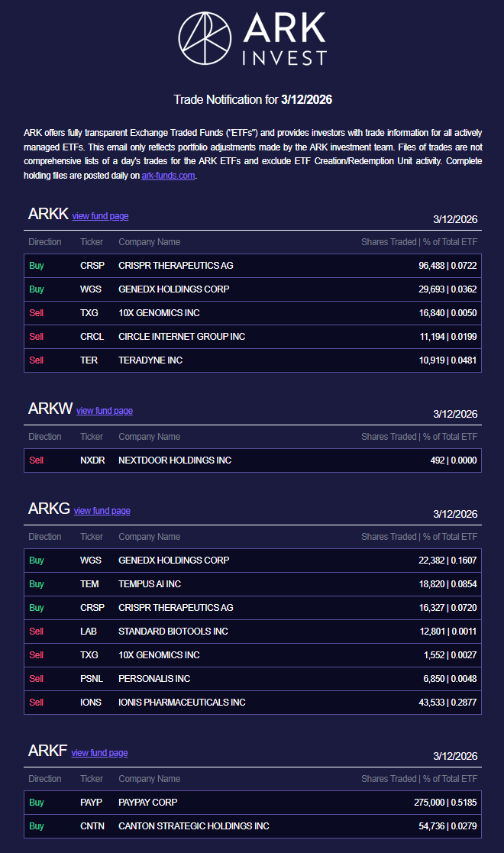Click the ARKF section date 3/12/2026

click(455, 756)
